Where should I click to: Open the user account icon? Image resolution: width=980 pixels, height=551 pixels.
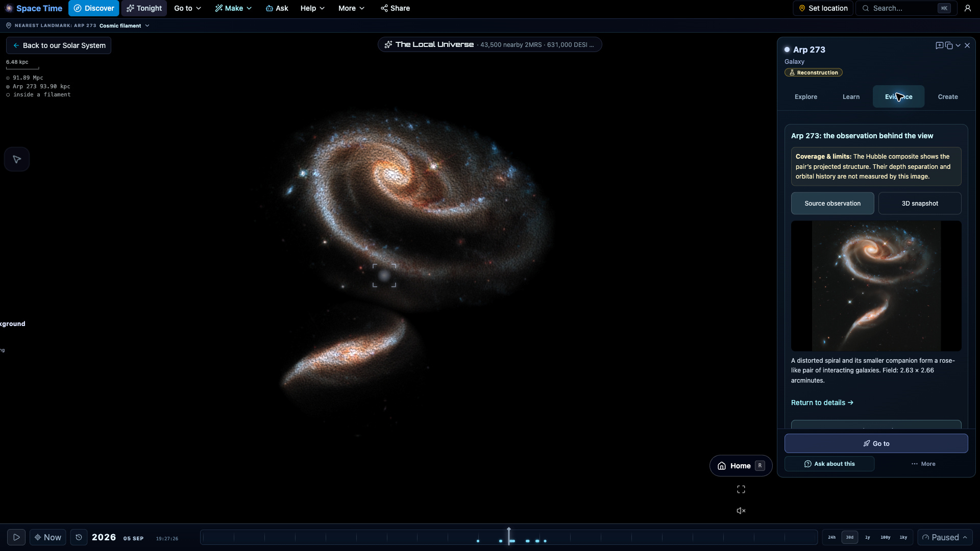point(968,8)
